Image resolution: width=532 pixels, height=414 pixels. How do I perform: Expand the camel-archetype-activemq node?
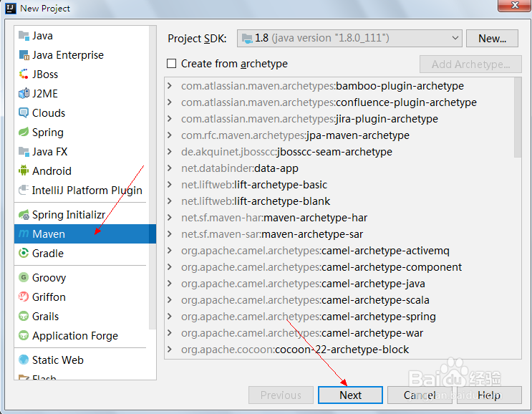[170, 251]
